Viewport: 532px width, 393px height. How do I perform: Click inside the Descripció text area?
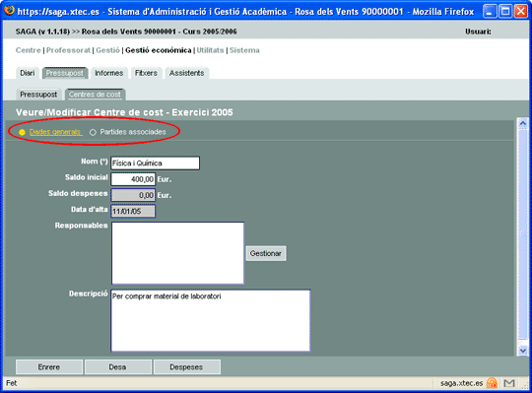pyautogui.click(x=211, y=320)
